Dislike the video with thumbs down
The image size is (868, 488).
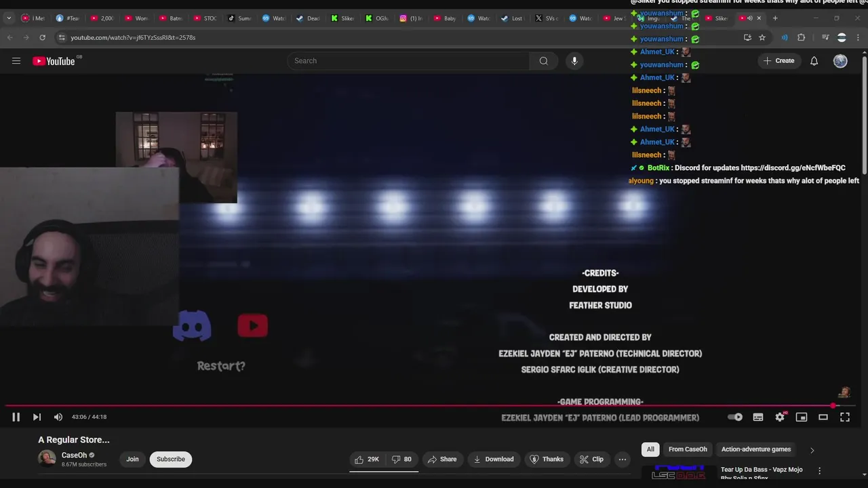pos(402,460)
